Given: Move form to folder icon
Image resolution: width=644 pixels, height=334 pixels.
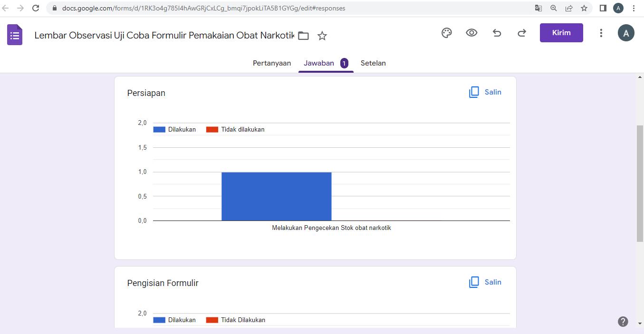Looking at the screenshot, I should point(303,36).
